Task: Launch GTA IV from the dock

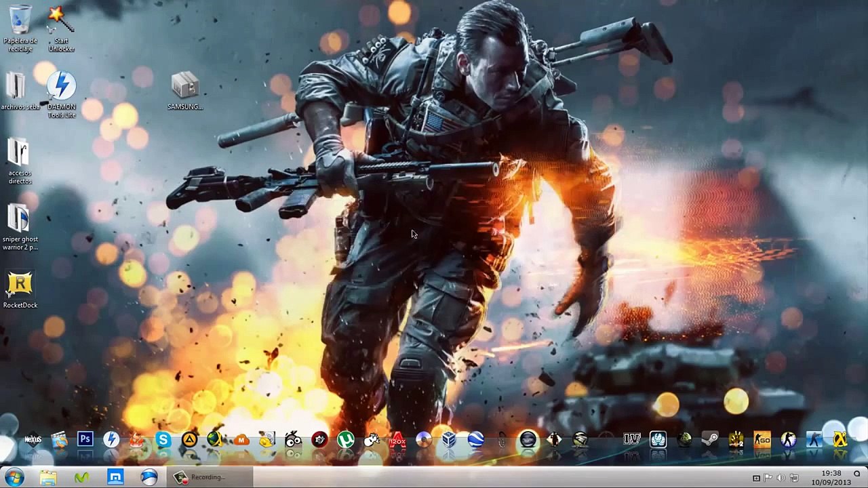Action: [x=632, y=440]
